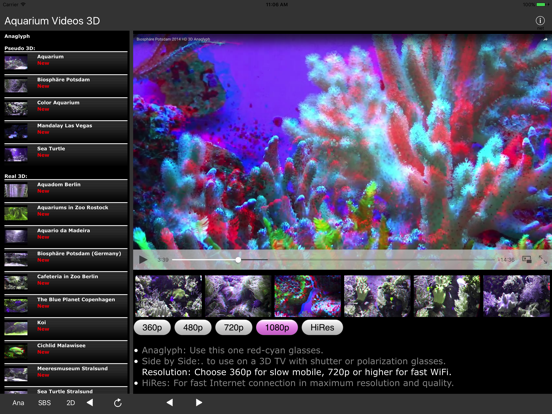
Task: Go to previous video using middle-left arrow
Action: (x=170, y=402)
